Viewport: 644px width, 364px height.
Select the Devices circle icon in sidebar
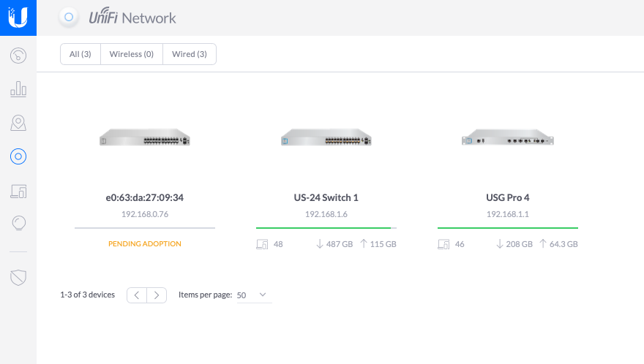click(18, 156)
